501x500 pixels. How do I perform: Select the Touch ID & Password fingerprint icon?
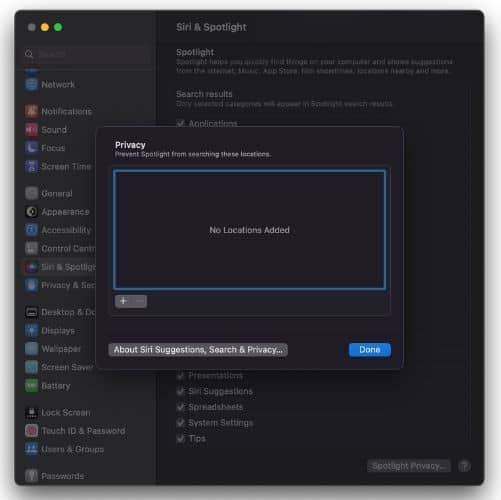pos(31,431)
